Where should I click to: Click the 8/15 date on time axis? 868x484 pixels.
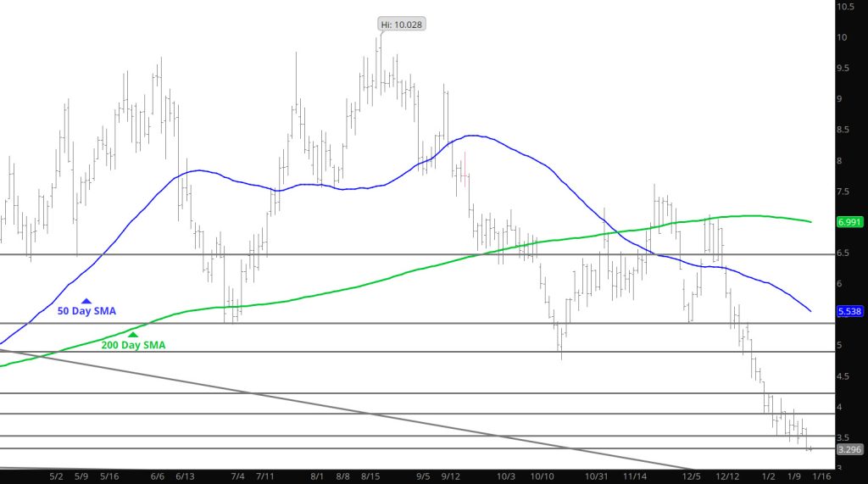click(370, 477)
